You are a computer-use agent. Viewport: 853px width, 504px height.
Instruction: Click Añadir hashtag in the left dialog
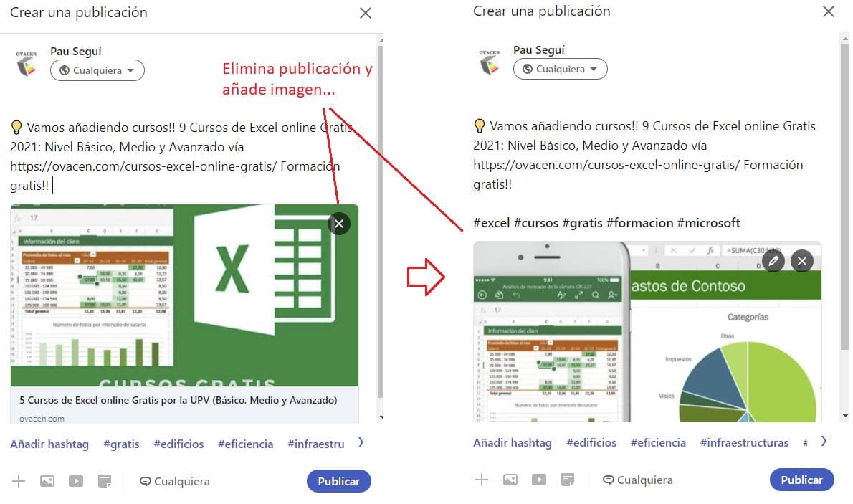49,444
